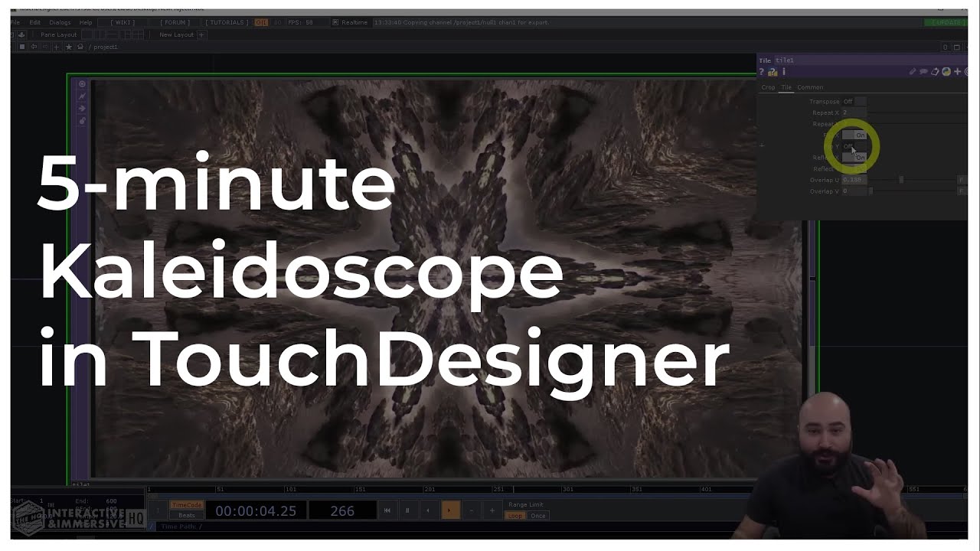Step back one frame with minus
The image size is (980, 551).
471,510
